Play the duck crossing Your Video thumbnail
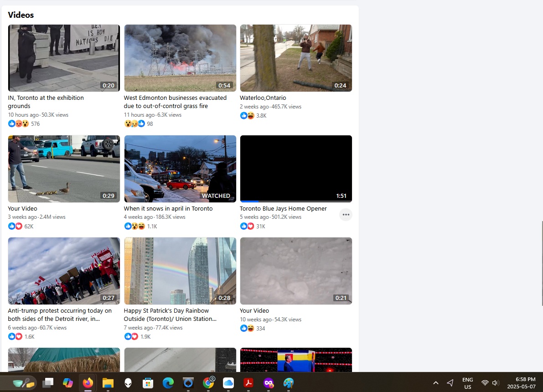Screen dimensions: 543x392 click(64, 169)
